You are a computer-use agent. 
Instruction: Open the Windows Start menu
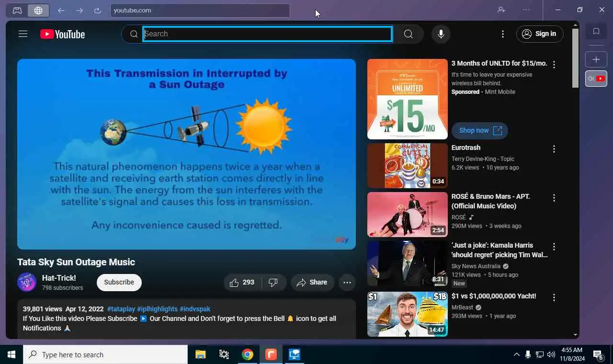[x=11, y=354]
